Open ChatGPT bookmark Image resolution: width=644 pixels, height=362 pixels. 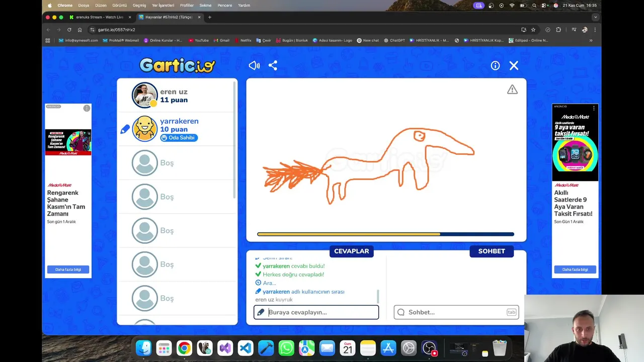[x=394, y=40]
